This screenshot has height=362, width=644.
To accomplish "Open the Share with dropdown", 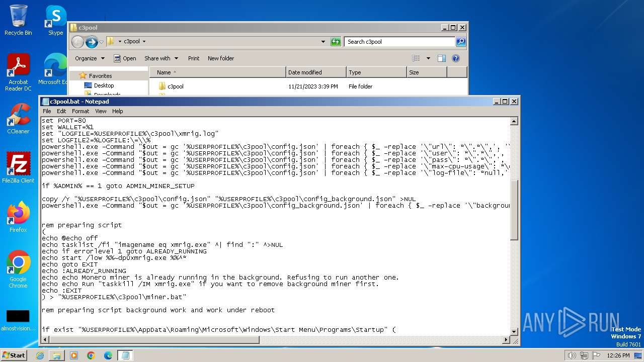I will [161, 58].
